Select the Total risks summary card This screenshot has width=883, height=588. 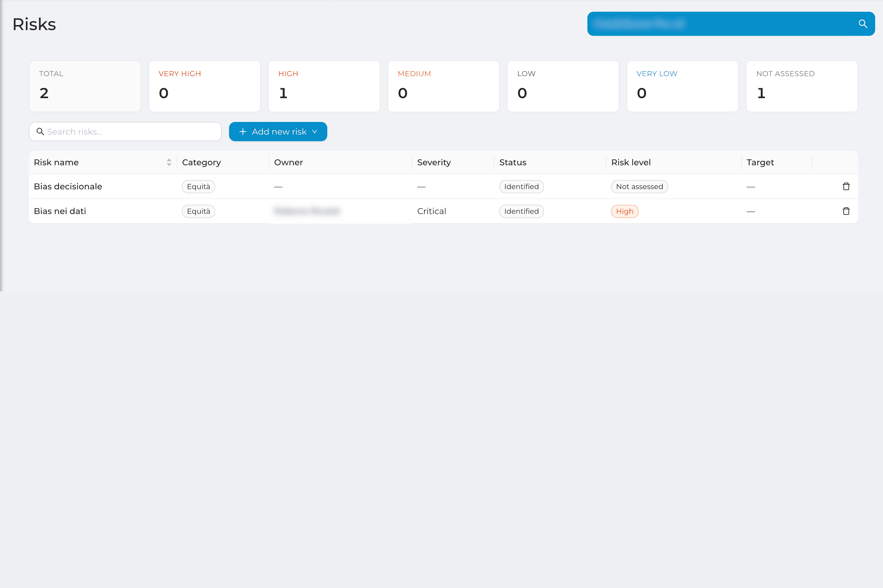[85, 86]
